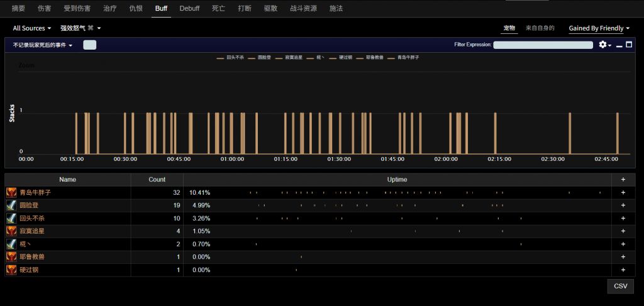The image size is (644, 306).
Task: Click the spec icon beside 青岛牛胖子
Action: click(x=11, y=192)
